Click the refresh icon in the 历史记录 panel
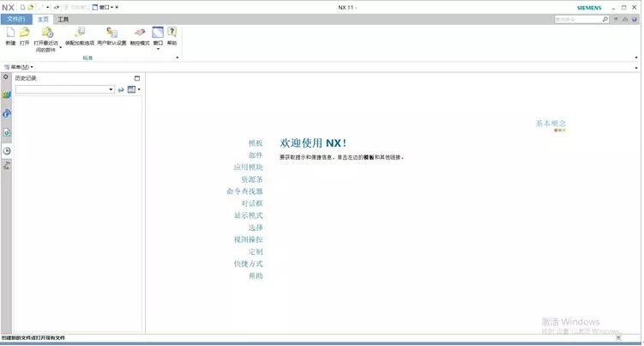Viewport: 644px width, 346px height. [121, 89]
